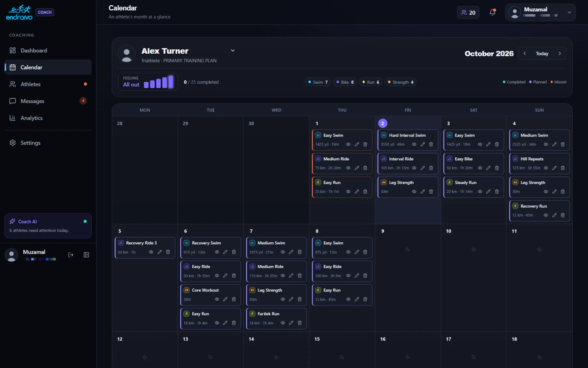Jump to Today in the calendar
Image resolution: width=588 pixels, height=368 pixels.
(542, 53)
